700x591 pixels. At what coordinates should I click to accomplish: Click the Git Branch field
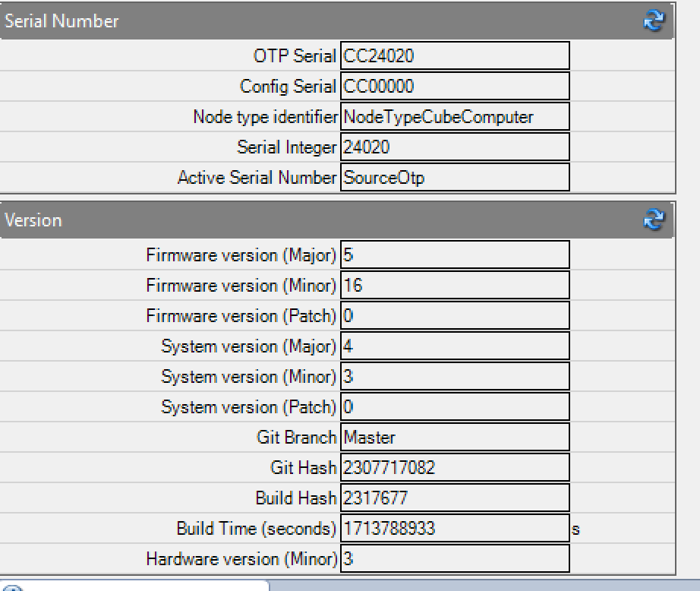click(x=455, y=437)
